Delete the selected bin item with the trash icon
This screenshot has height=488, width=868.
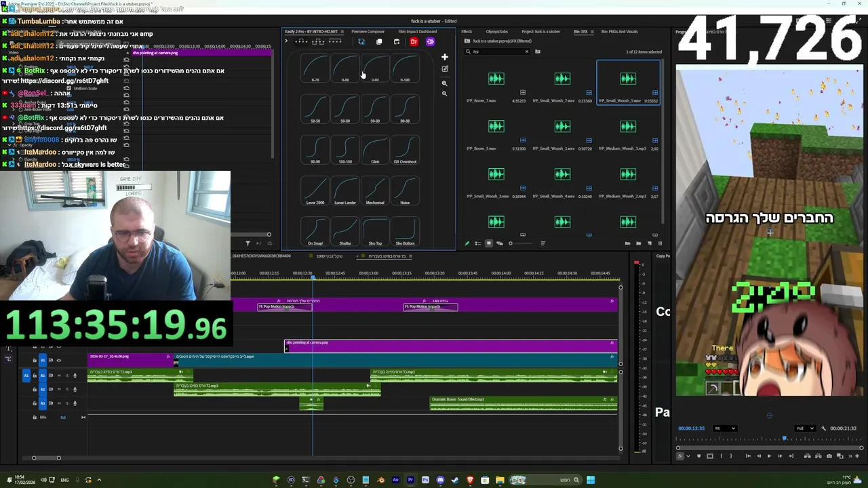pyautogui.click(x=660, y=243)
